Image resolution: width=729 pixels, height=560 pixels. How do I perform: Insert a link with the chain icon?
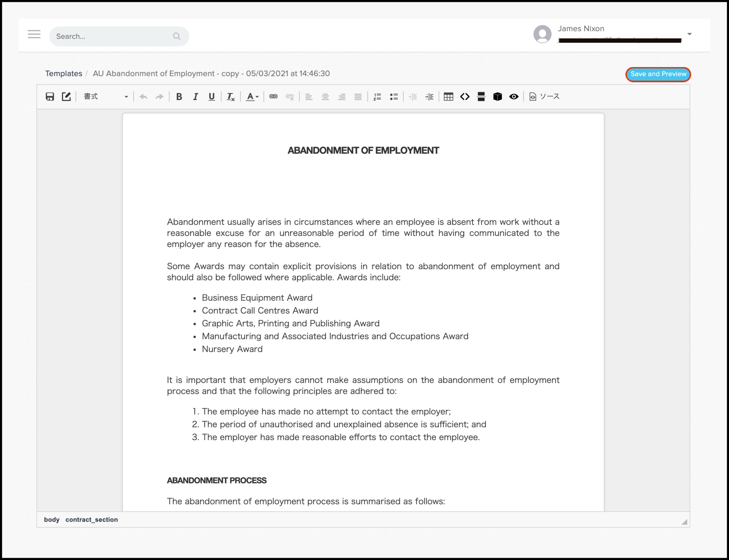point(273,97)
